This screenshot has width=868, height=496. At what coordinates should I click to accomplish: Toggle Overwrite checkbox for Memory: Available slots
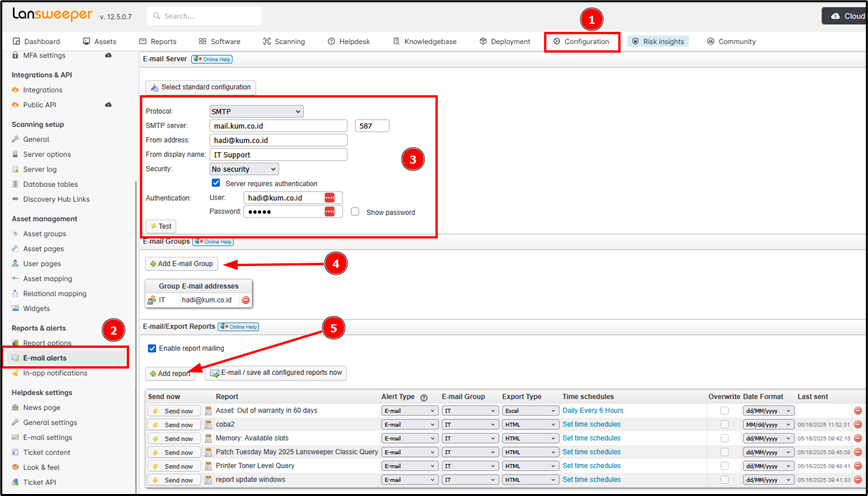724,438
